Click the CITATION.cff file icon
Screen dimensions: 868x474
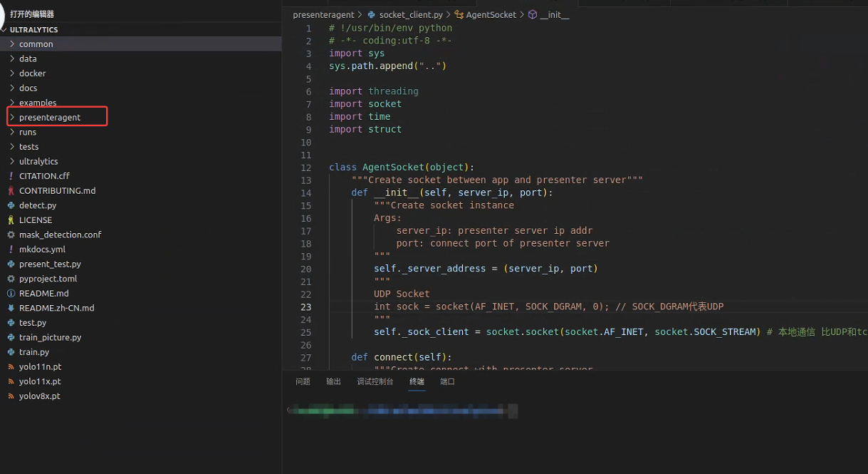(x=11, y=176)
